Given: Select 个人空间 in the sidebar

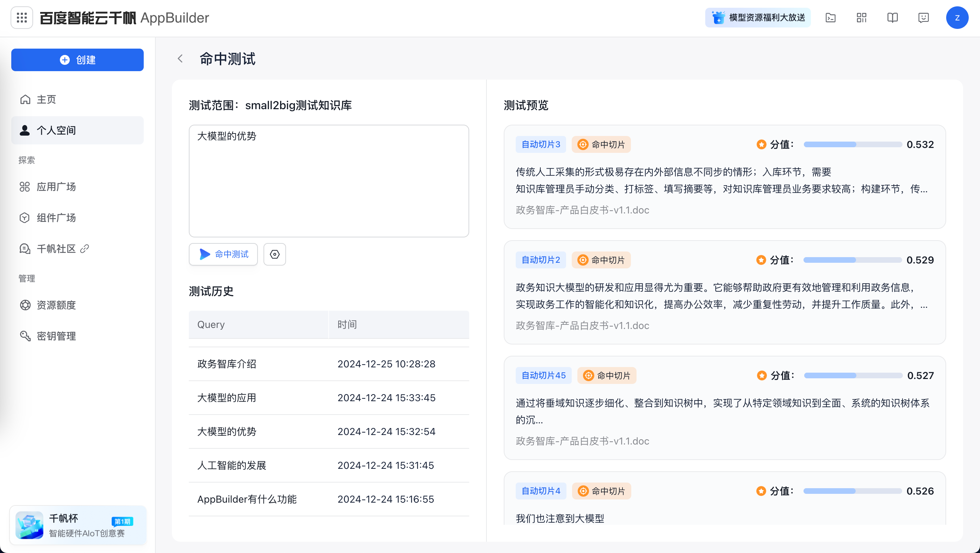Looking at the screenshot, I should point(77,130).
